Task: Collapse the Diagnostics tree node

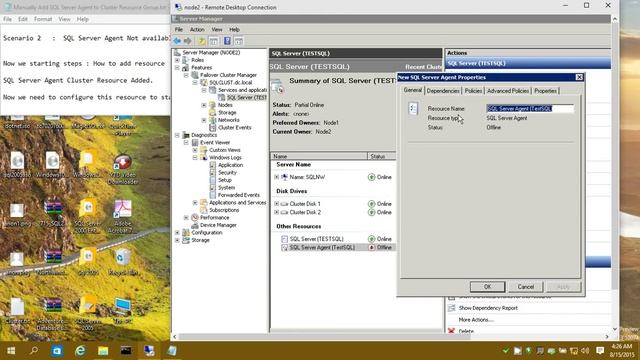Action: (177, 135)
